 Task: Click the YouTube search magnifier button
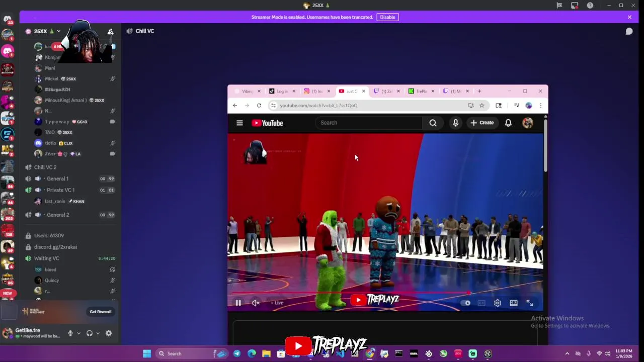pyautogui.click(x=433, y=123)
